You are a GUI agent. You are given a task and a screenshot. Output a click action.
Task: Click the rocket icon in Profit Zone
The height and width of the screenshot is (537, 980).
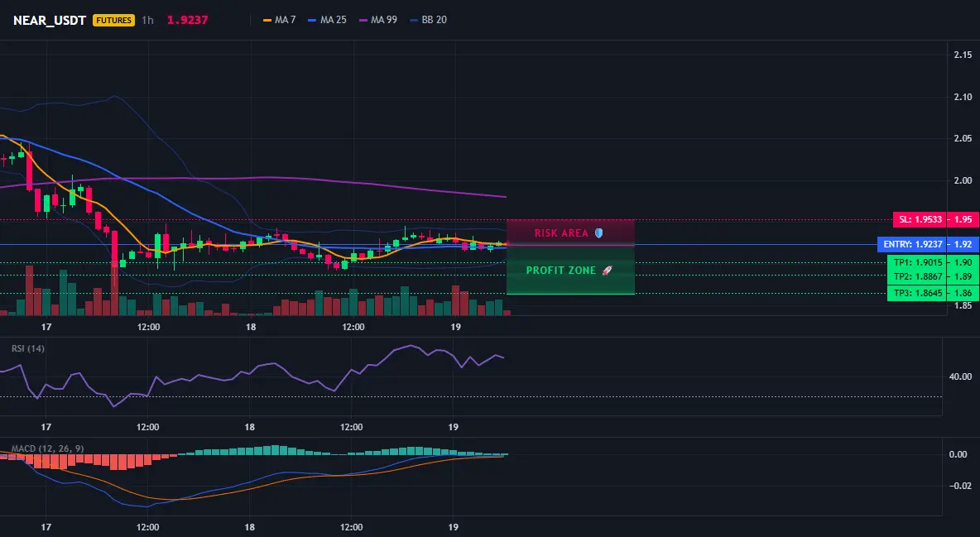pos(607,270)
